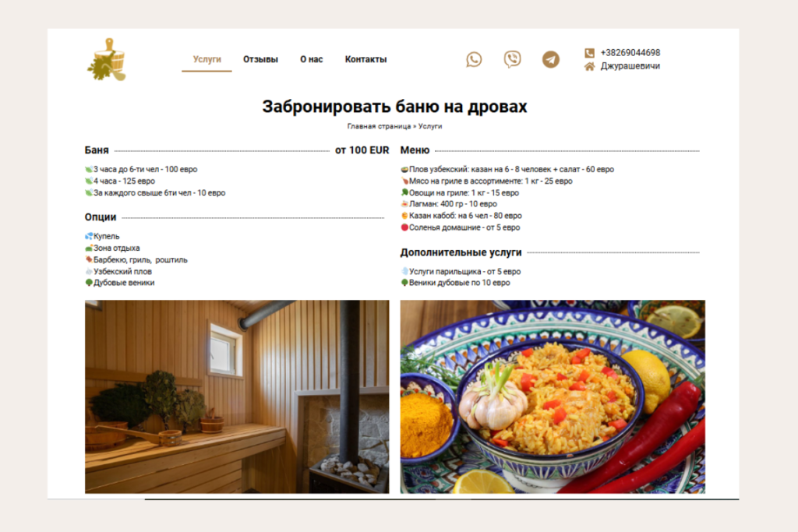Click the Баня section heading
The width and height of the screenshot is (798, 532).
click(x=97, y=150)
